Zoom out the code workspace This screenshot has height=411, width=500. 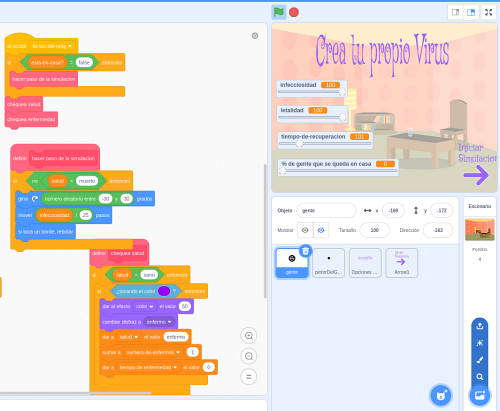pyautogui.click(x=249, y=356)
